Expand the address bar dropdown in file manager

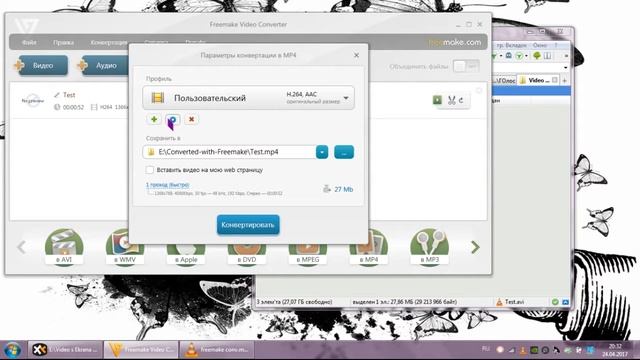click(x=565, y=67)
